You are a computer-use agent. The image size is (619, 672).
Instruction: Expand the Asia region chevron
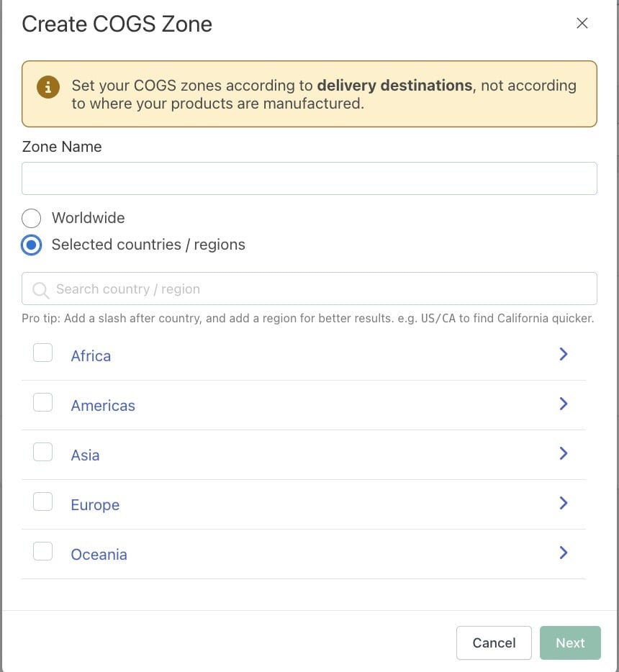click(x=564, y=453)
